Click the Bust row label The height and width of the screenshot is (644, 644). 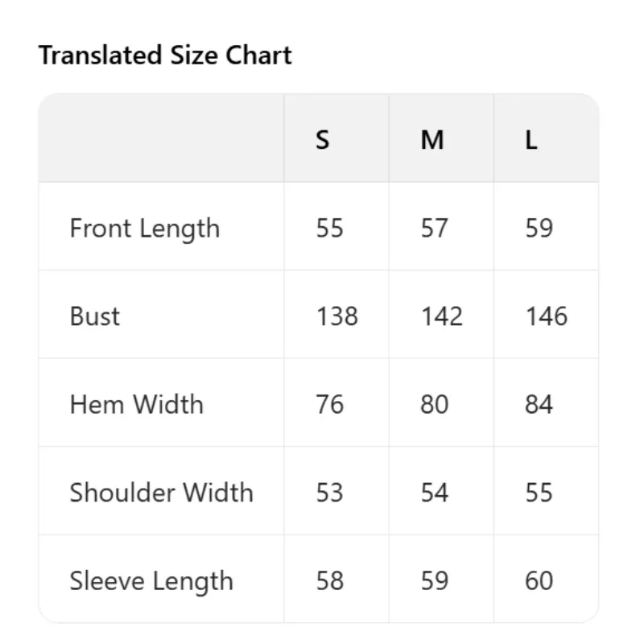point(95,316)
